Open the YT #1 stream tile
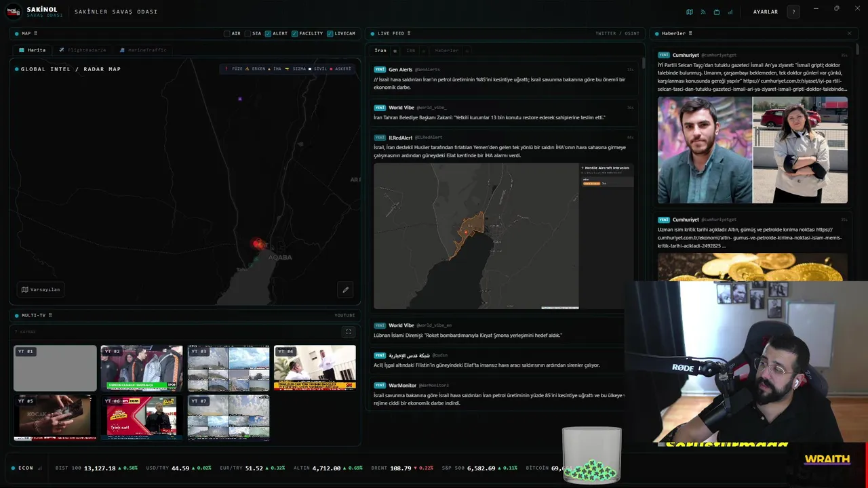 [55, 368]
